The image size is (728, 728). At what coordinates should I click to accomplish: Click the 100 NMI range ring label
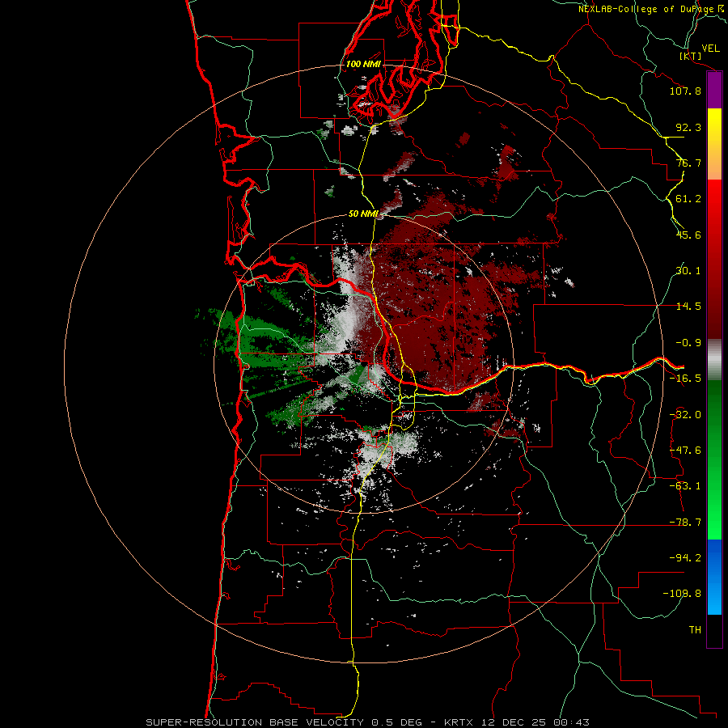coord(363,64)
